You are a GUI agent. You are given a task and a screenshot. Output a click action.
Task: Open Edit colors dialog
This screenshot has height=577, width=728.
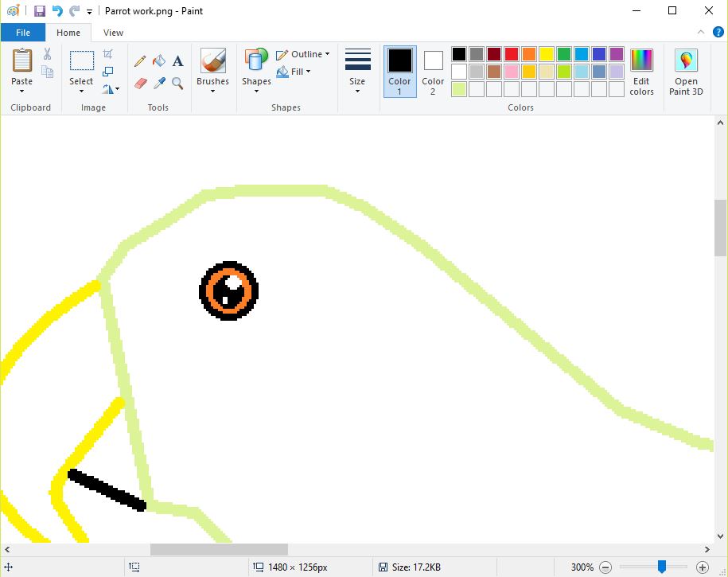[641, 72]
